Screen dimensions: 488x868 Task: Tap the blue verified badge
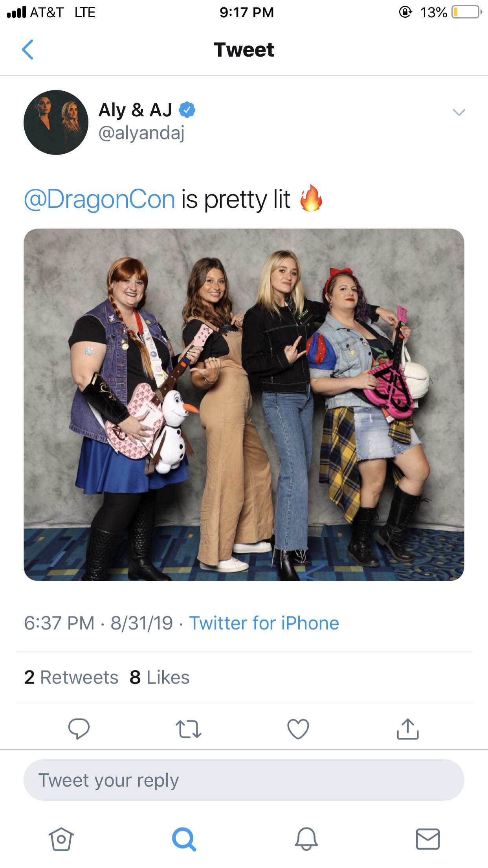tap(187, 110)
